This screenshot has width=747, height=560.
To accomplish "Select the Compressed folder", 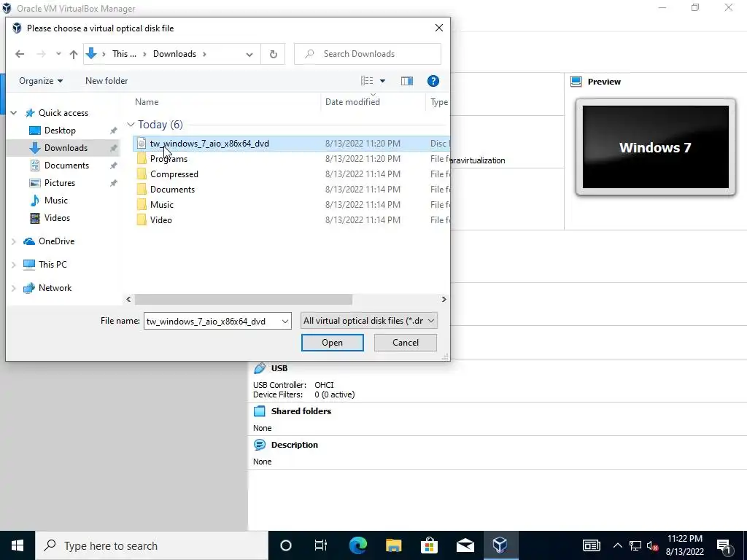I will (174, 174).
